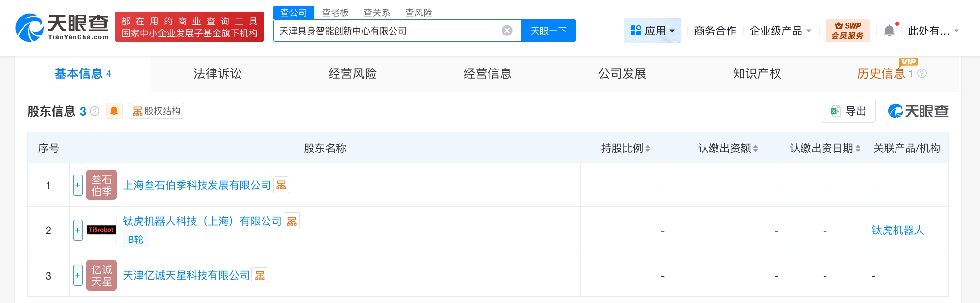Expand row 2 shareholder details
Viewport: 980px width, 303px height.
[78, 230]
